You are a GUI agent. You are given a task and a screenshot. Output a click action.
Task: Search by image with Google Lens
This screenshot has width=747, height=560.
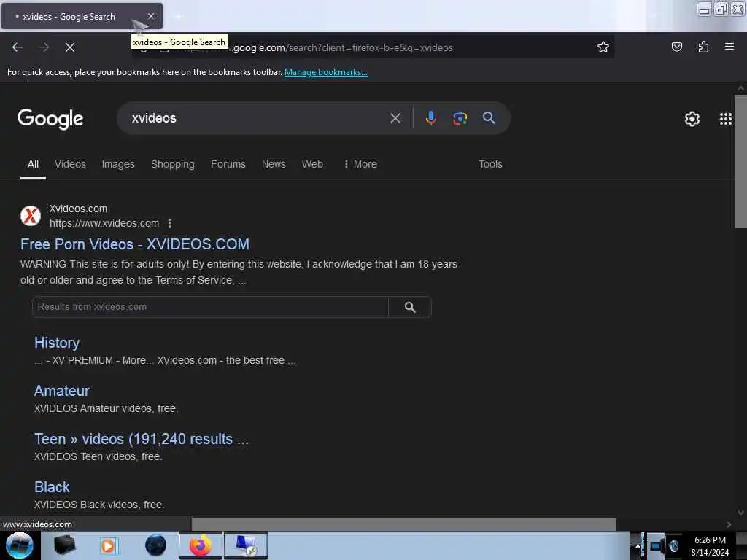460,118
